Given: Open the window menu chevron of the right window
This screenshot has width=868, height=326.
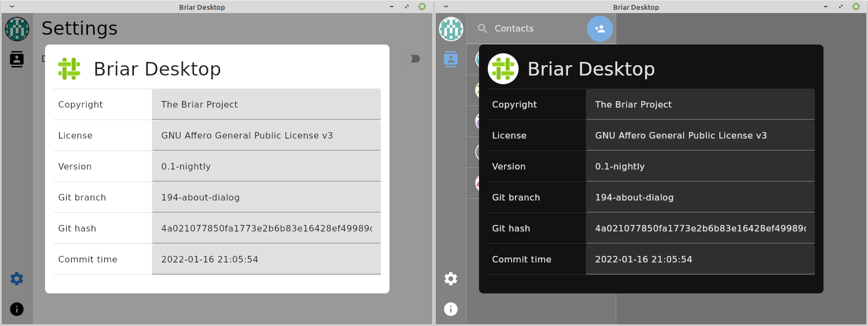Looking at the screenshot, I should (x=446, y=7).
